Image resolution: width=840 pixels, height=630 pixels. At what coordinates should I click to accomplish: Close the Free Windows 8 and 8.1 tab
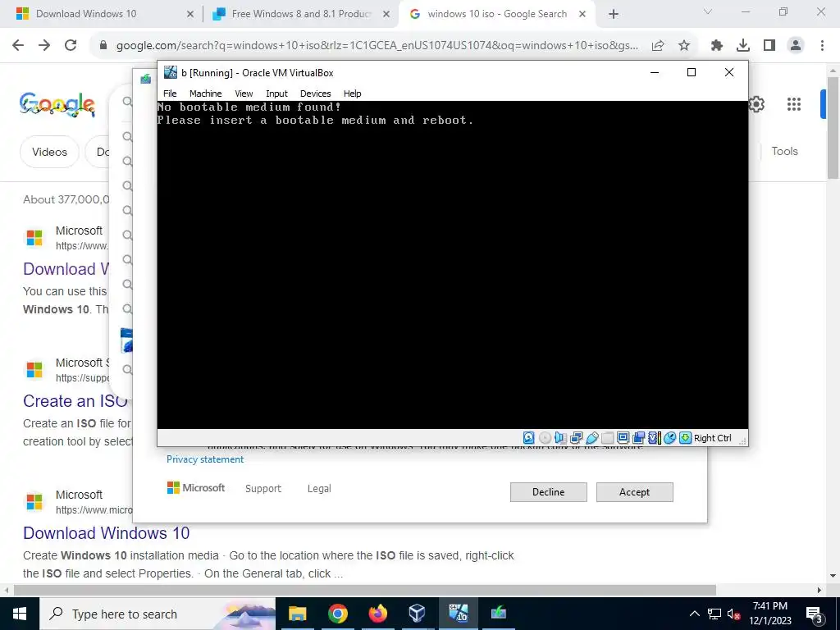386,15
